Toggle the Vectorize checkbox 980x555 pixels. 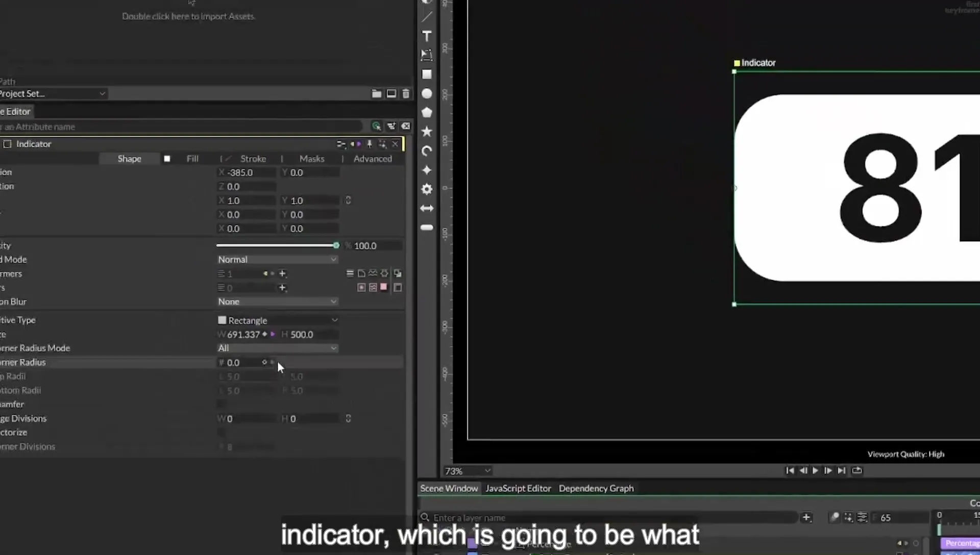pyautogui.click(x=221, y=433)
